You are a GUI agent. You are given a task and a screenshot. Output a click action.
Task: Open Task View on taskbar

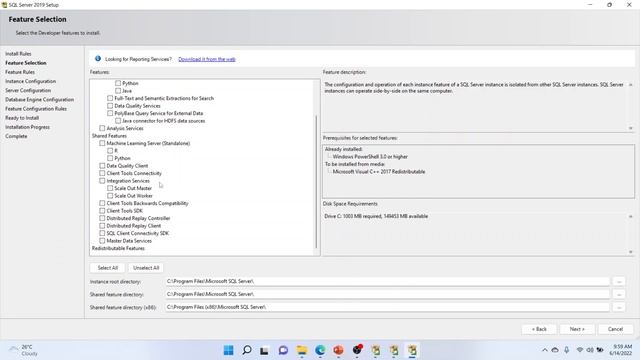point(264,350)
